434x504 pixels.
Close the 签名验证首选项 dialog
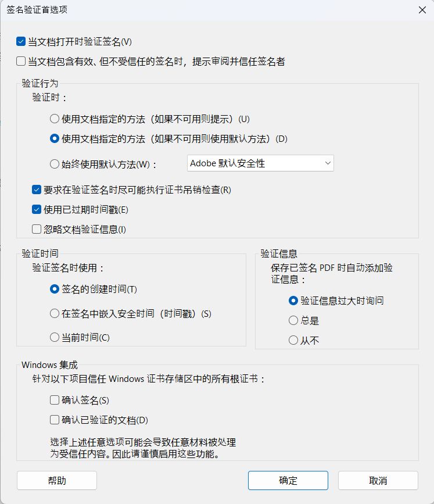(421, 10)
